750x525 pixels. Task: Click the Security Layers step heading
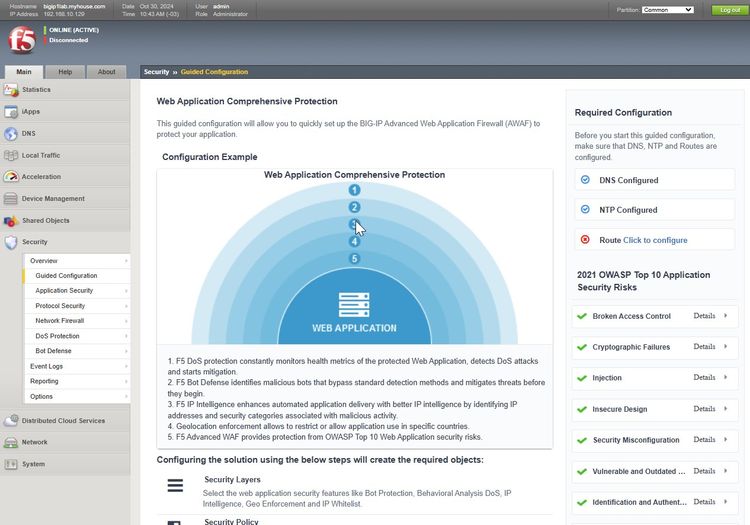pos(232,479)
